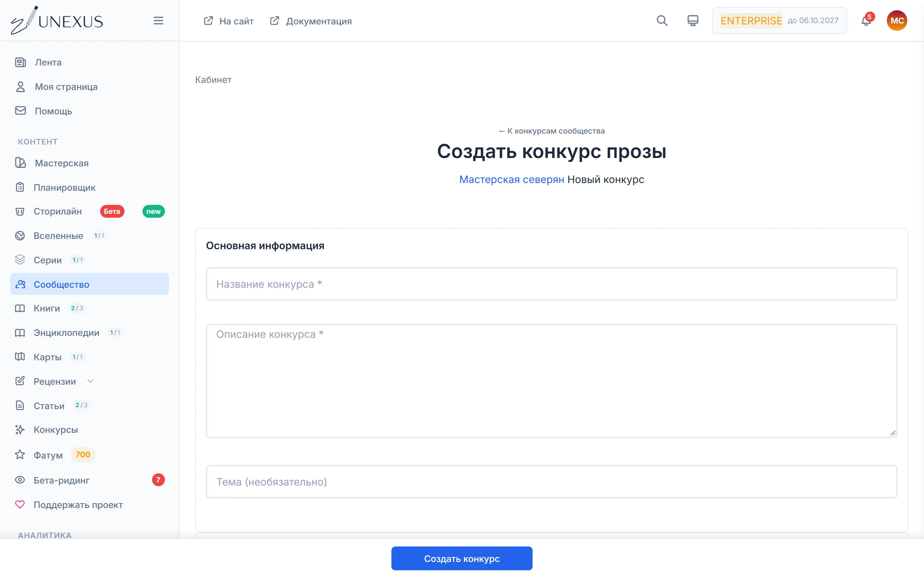The width and height of the screenshot is (924, 578).
Task: Click the ENTERPRISE plan badge
Action: pos(751,21)
